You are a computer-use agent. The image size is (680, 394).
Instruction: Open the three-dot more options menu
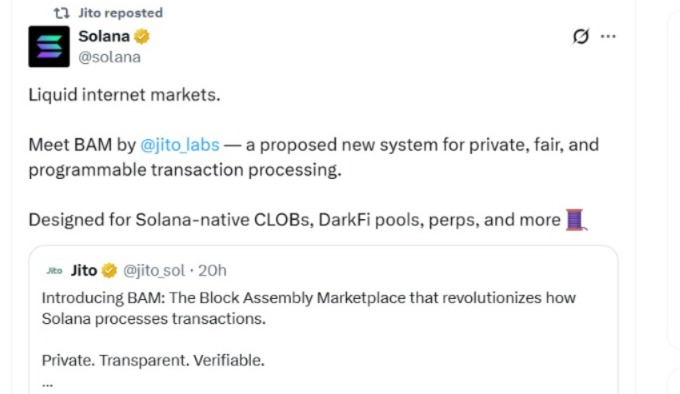[x=608, y=36]
